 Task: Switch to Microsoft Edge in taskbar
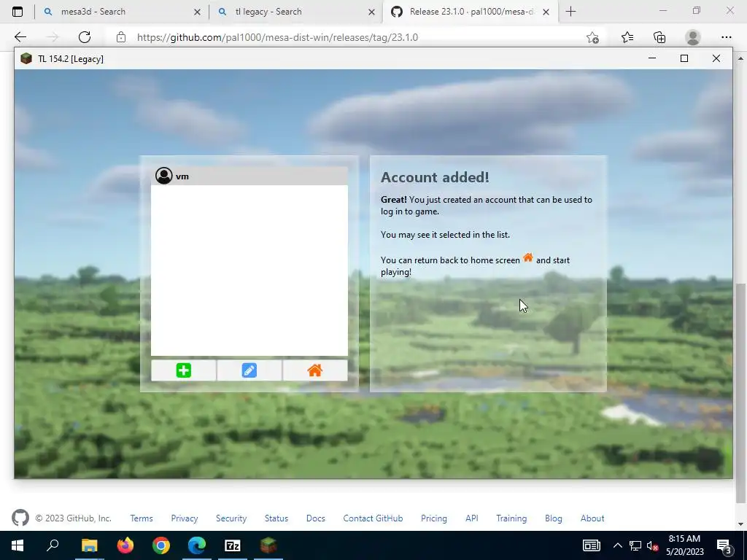197,545
